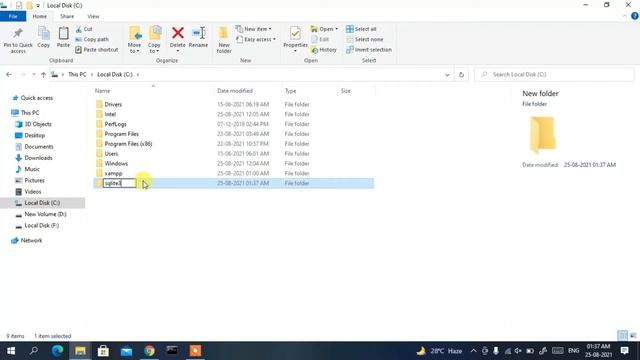640x360 pixels.
Task: Switch to the Share ribbon tab
Action: pyautogui.click(x=67, y=16)
